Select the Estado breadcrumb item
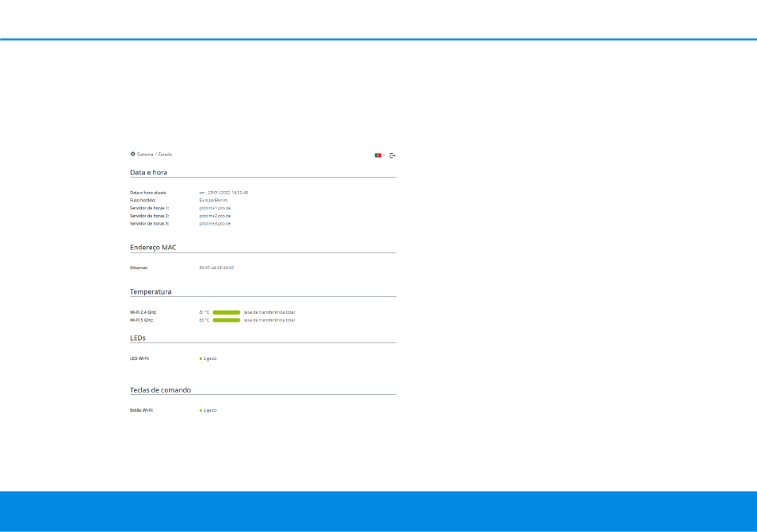This screenshot has width=757, height=532. click(x=165, y=155)
